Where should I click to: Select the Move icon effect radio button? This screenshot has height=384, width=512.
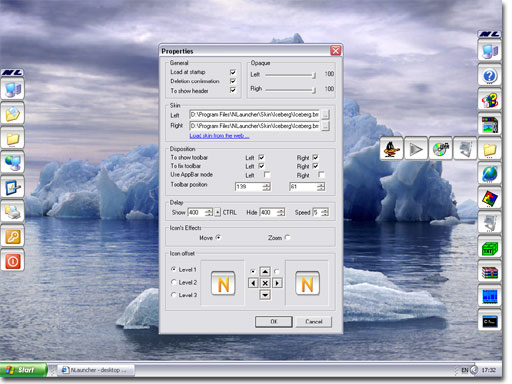pyautogui.click(x=218, y=237)
